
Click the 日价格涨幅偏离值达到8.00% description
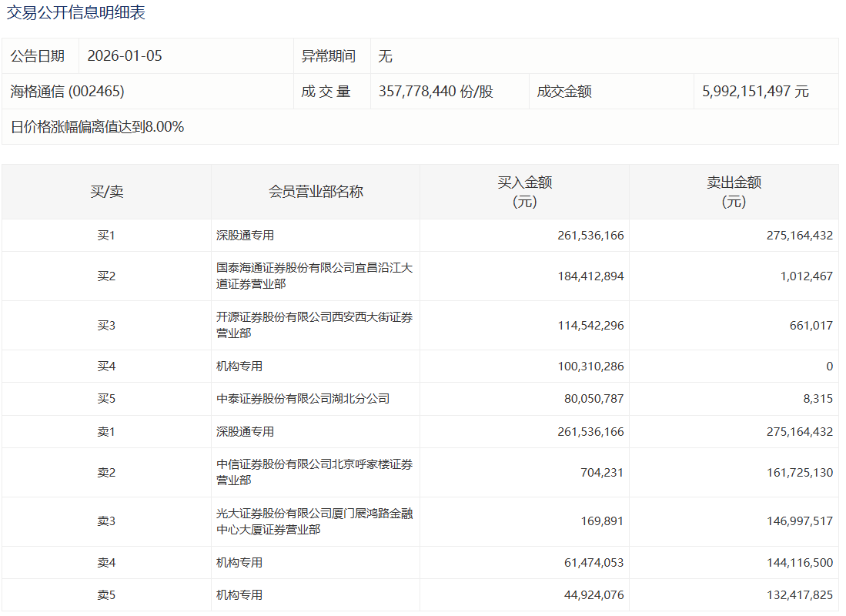pos(97,127)
